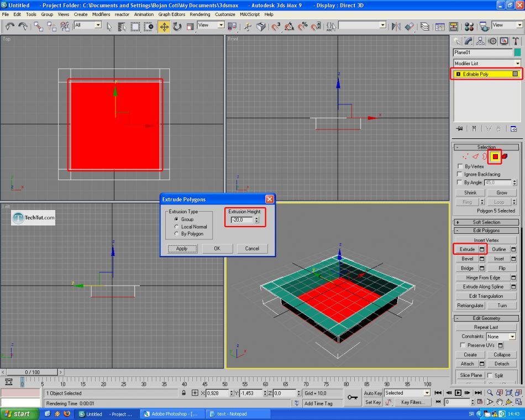
Task: Click the Undo arrow in main toolbar
Action: click(10, 27)
